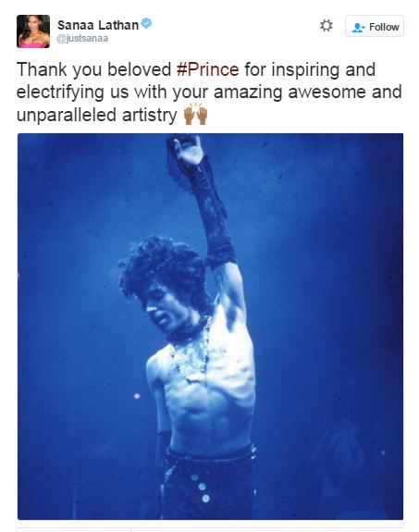Open the @justsanaa handle link
419x532 pixels.
[82, 38]
